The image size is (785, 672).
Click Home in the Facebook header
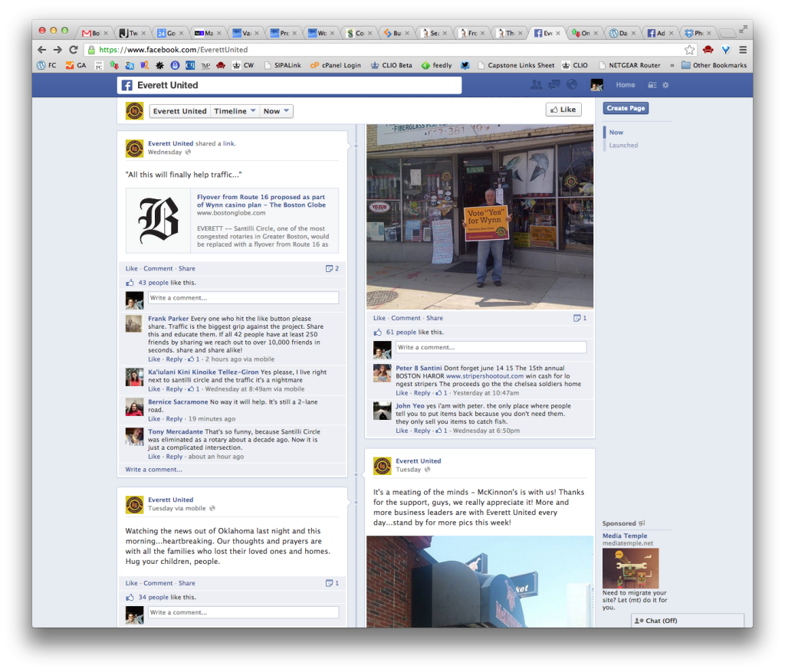point(626,85)
